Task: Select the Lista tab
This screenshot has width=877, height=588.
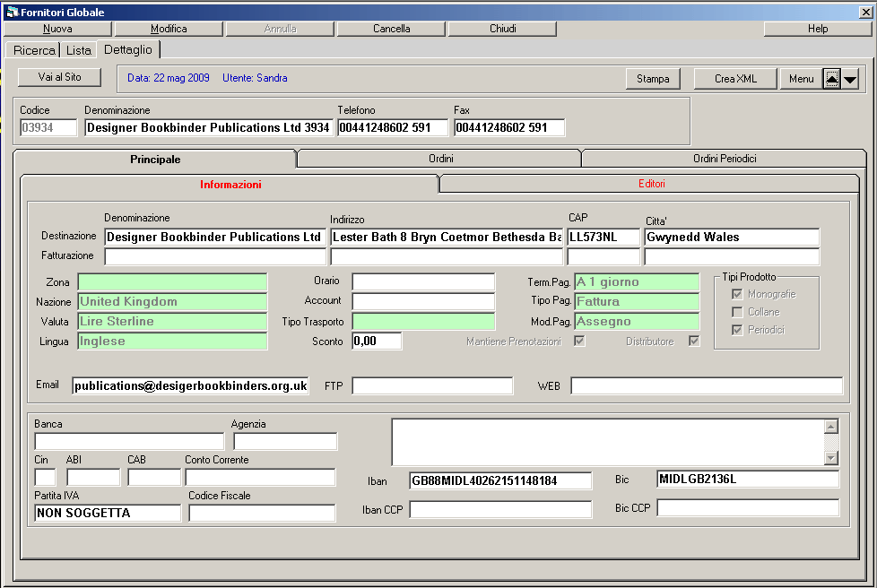Action: [79, 50]
